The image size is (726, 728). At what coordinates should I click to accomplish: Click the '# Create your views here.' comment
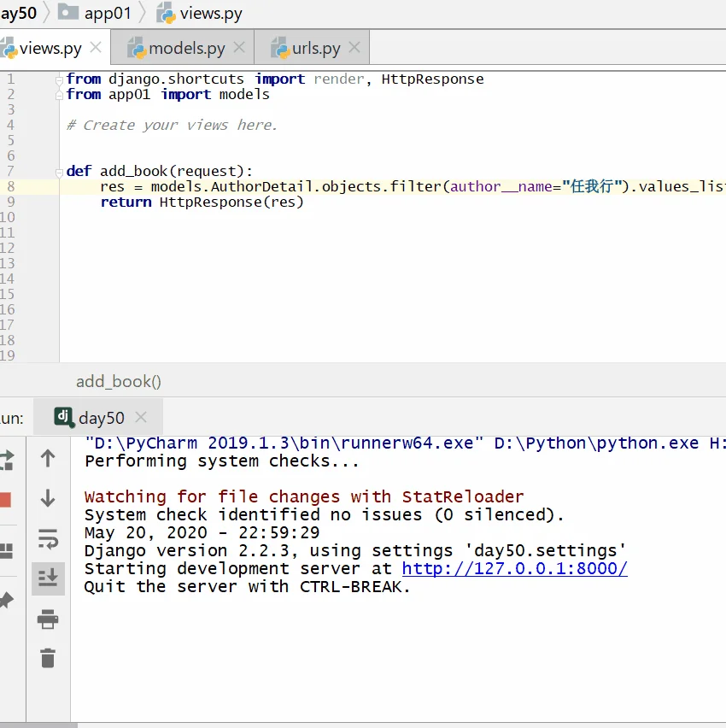pos(172,126)
